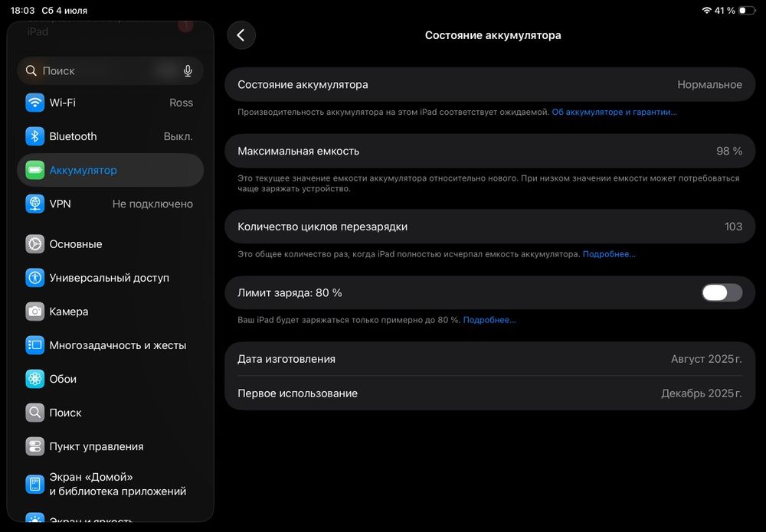The image size is (766, 532).
Task: Tap the Выкл. Bluetooth status
Action: 178,136
